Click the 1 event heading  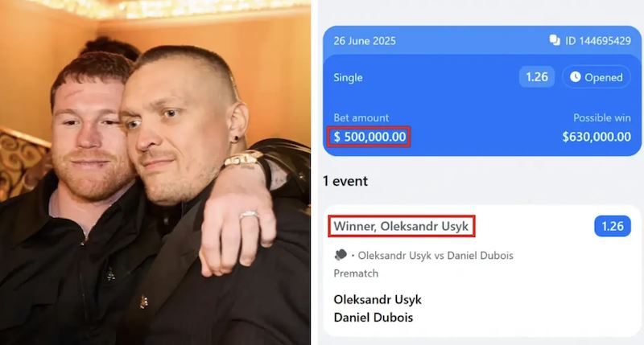click(345, 181)
